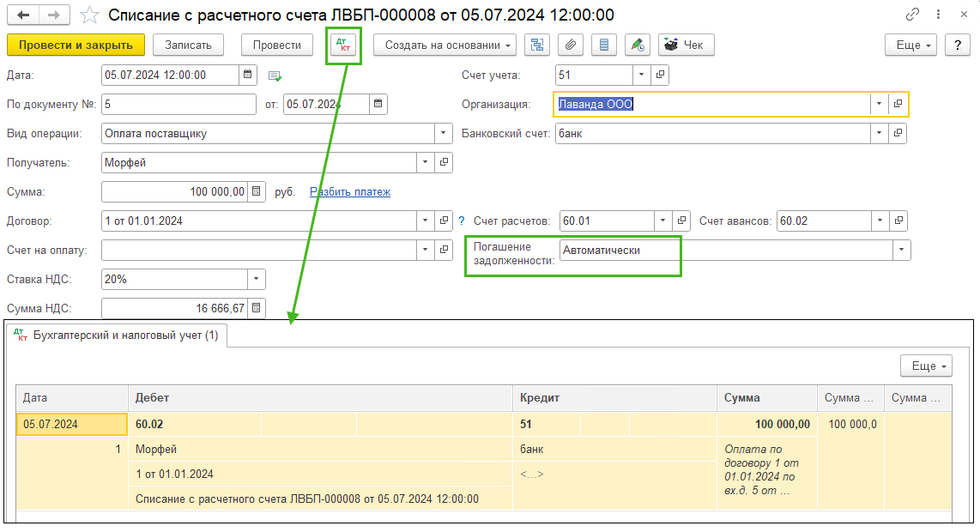The width and height of the screenshot is (980, 532).
Task: Close the document with the X button
Action: click(x=964, y=15)
